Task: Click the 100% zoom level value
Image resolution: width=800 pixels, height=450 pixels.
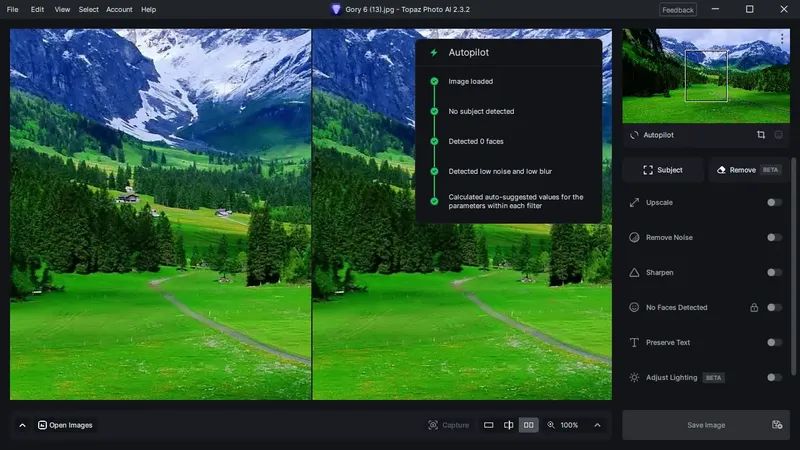Action: [569, 425]
